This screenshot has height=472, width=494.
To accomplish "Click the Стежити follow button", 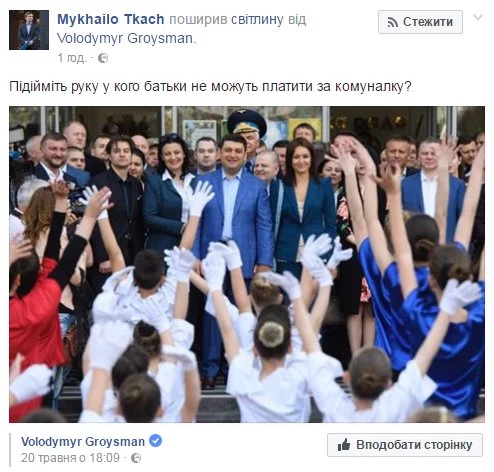I will [x=420, y=22].
